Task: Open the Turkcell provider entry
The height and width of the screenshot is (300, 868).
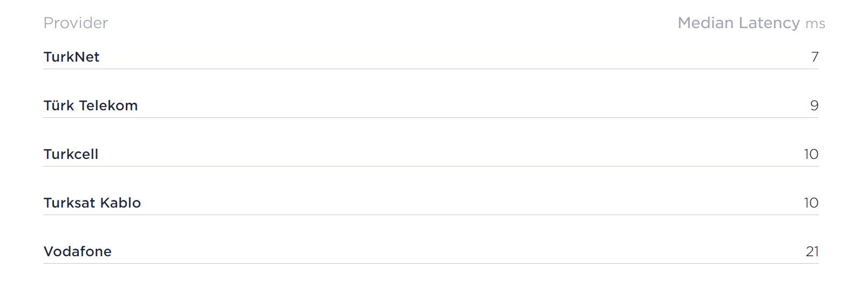Action: coord(71,154)
